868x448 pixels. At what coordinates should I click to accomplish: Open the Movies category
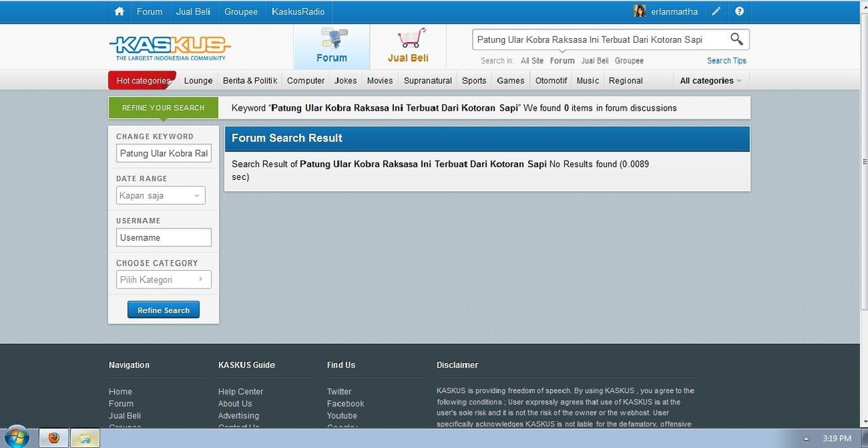pyautogui.click(x=380, y=80)
